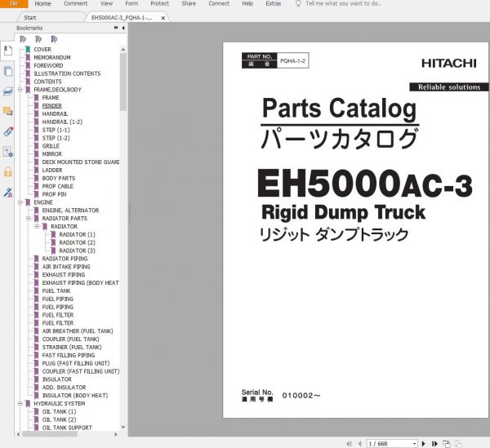Screen dimensions: 490x448
Task: Click the next view icon in status bar
Action: point(458,444)
